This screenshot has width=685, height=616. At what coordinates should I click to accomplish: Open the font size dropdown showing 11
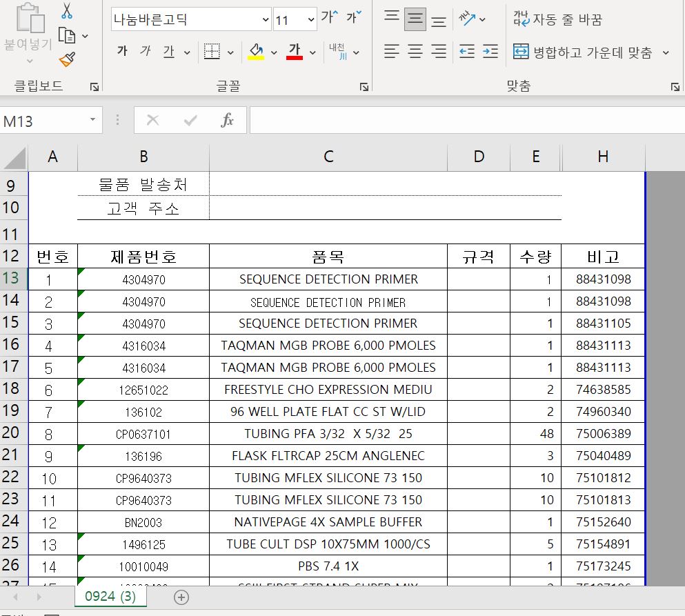tap(310, 19)
